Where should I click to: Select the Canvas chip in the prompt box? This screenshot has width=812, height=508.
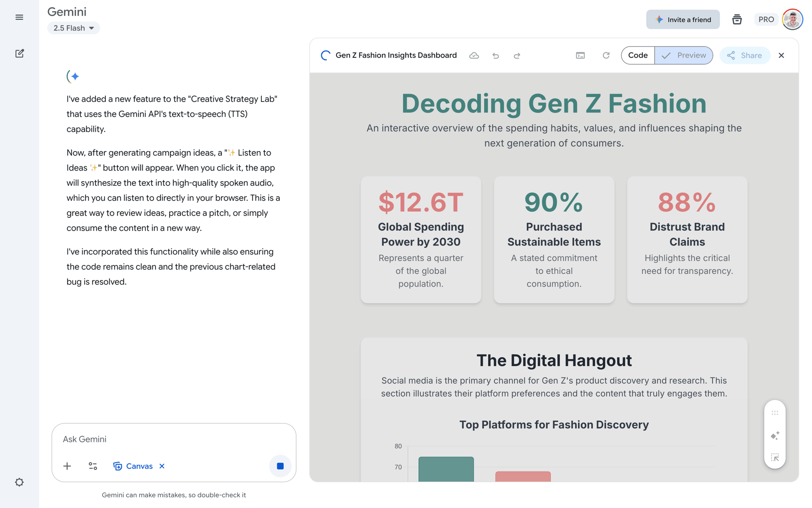click(x=133, y=466)
